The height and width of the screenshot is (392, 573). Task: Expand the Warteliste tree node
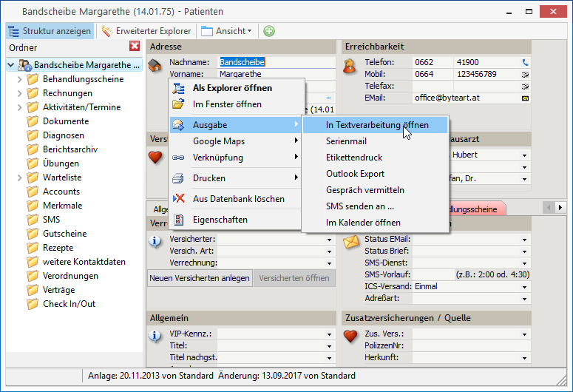tap(19, 178)
